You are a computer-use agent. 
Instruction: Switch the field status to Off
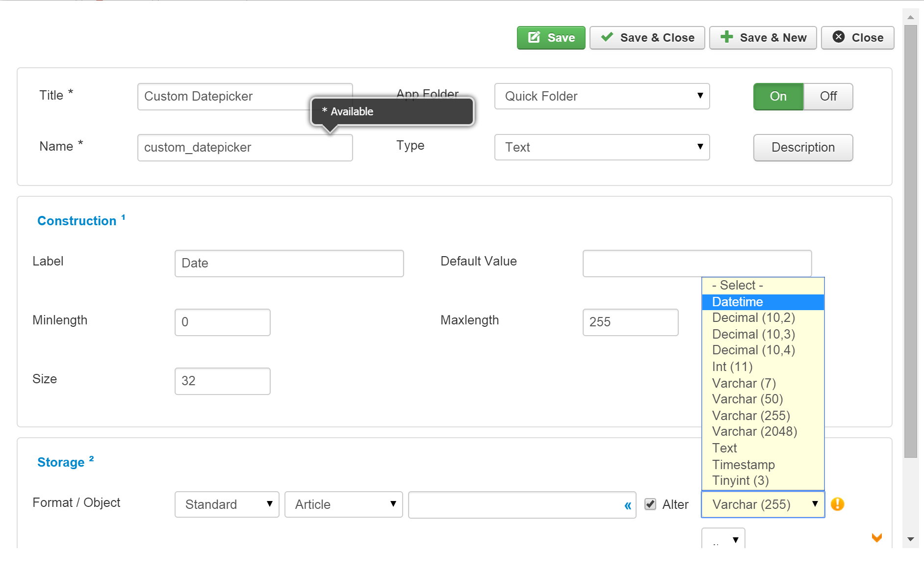pyautogui.click(x=828, y=96)
